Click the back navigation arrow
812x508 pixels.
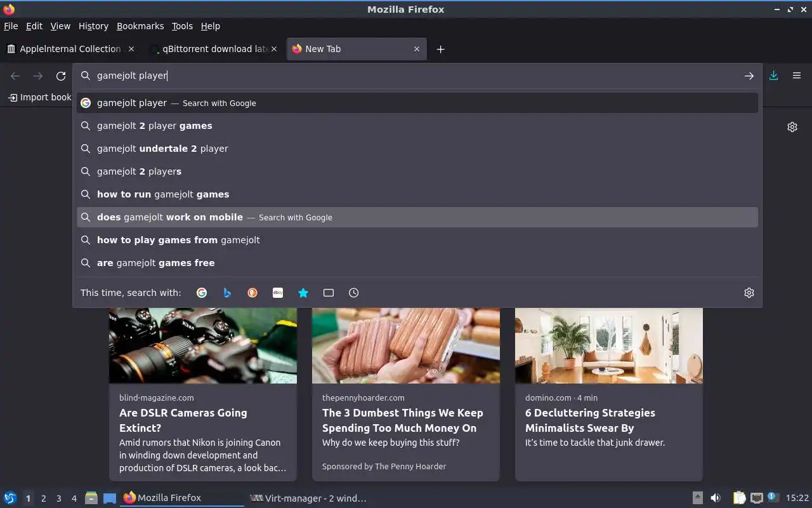tap(15, 76)
